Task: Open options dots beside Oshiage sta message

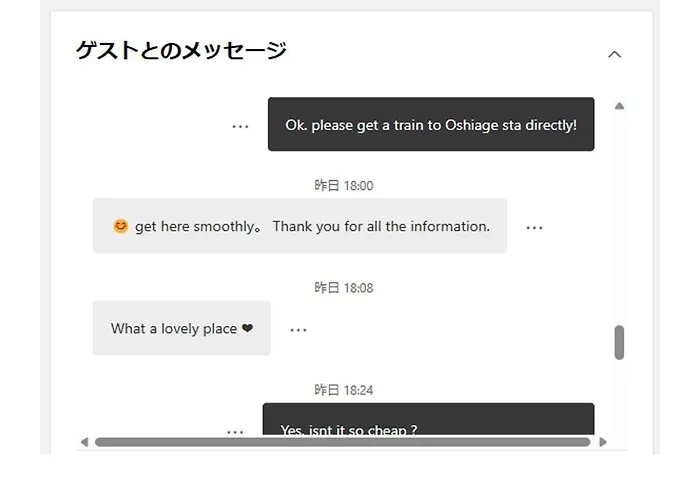Action: tap(240, 126)
